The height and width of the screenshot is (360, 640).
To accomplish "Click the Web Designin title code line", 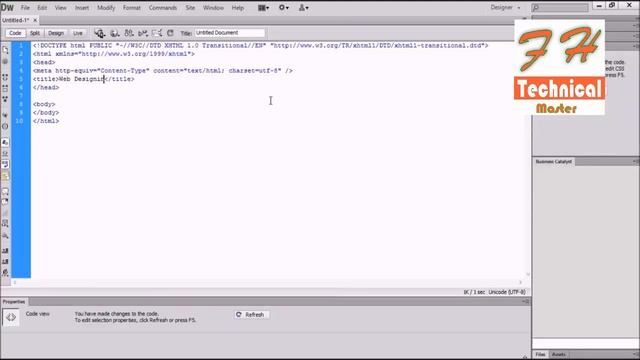I will click(x=84, y=79).
